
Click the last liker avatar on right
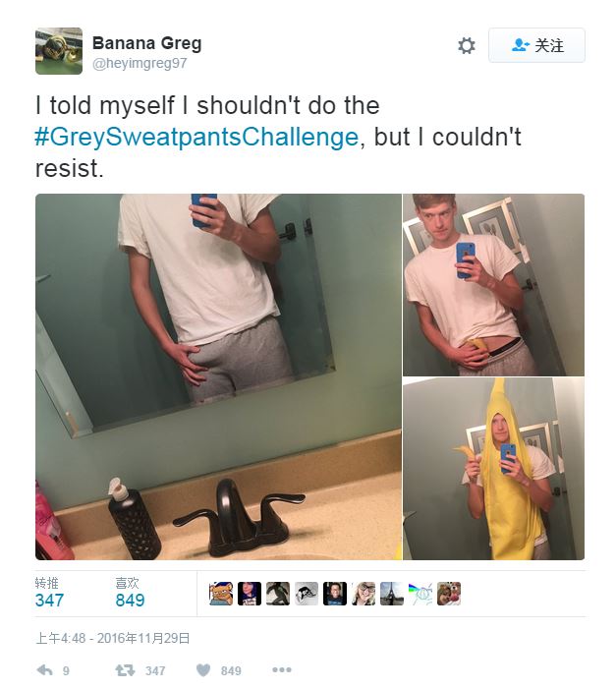[x=449, y=594]
